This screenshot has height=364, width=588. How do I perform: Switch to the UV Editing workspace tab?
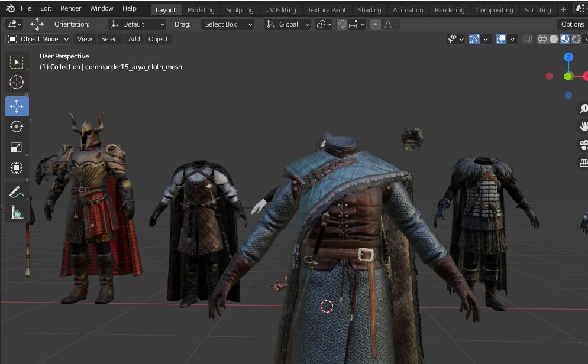(x=280, y=10)
